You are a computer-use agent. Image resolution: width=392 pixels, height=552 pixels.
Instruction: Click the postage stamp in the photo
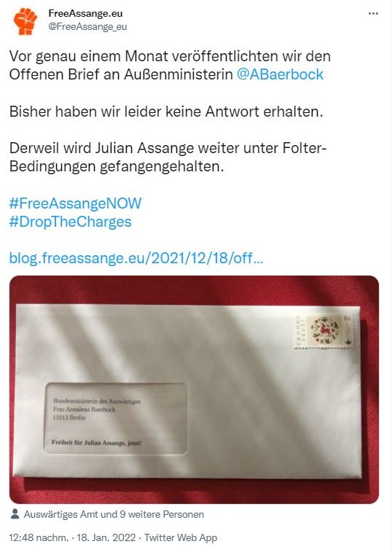pos(324,332)
